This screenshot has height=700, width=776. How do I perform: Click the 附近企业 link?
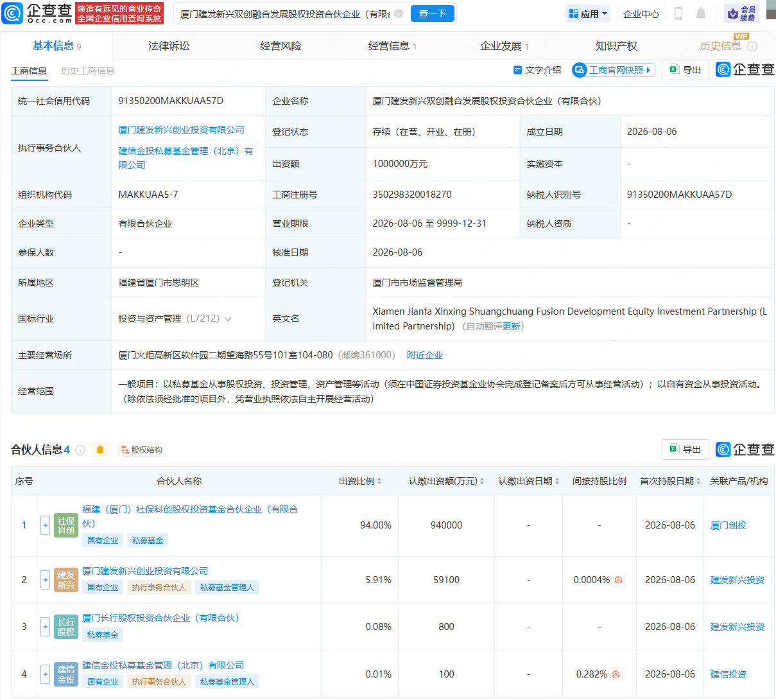tap(424, 355)
